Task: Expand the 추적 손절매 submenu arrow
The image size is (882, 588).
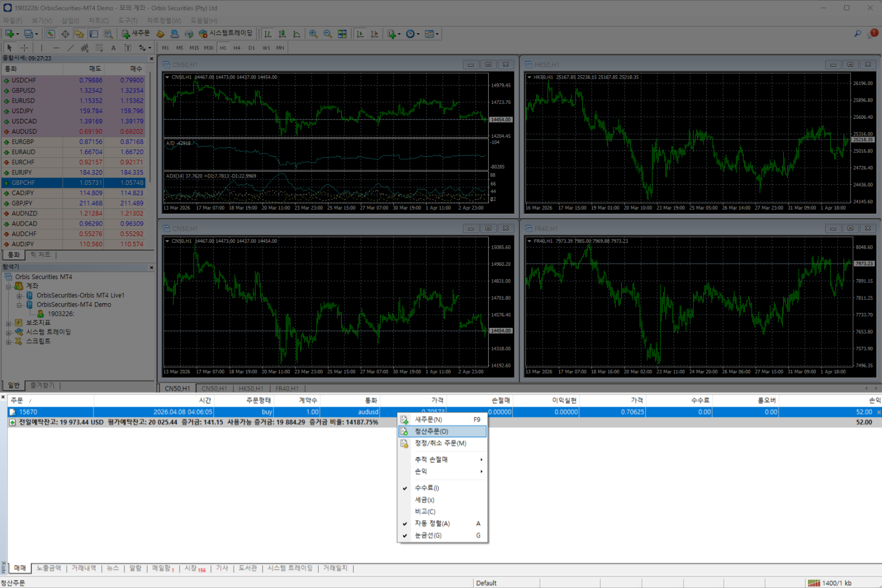Action: [x=481, y=460]
